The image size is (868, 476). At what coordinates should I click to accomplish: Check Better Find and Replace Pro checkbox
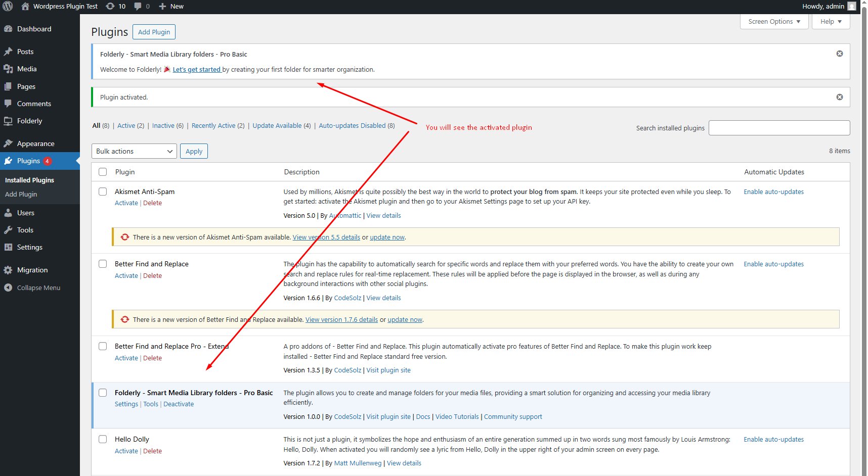click(x=103, y=346)
